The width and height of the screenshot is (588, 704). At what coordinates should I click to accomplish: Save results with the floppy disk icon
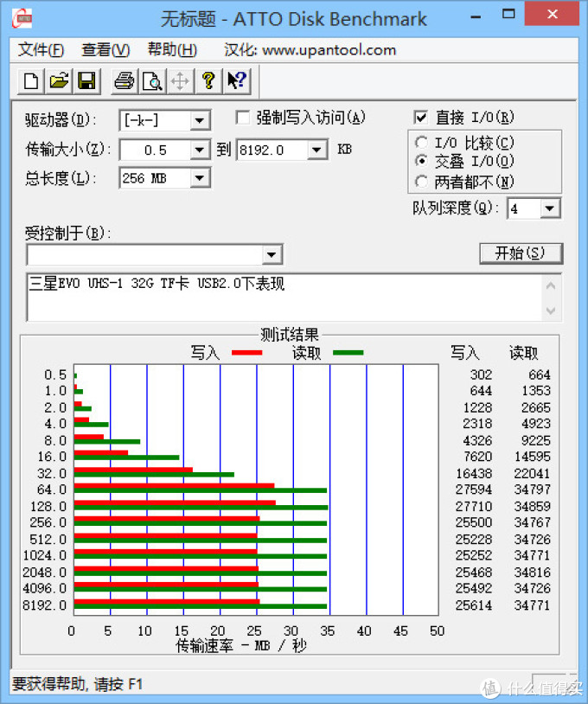pos(86,81)
